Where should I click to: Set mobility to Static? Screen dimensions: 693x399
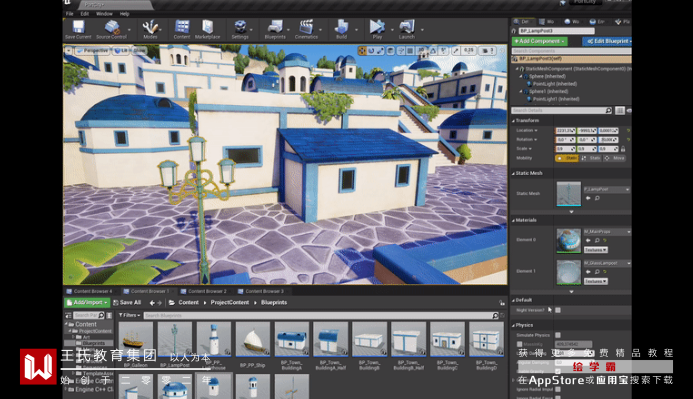coord(567,158)
